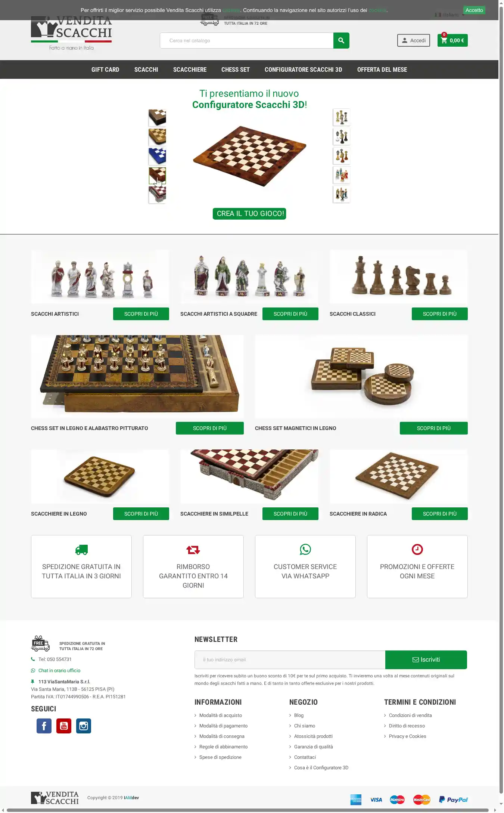Select the blue chessboard swatch thumbnail
Viewport: 504px width, 813px height.
tap(157, 156)
